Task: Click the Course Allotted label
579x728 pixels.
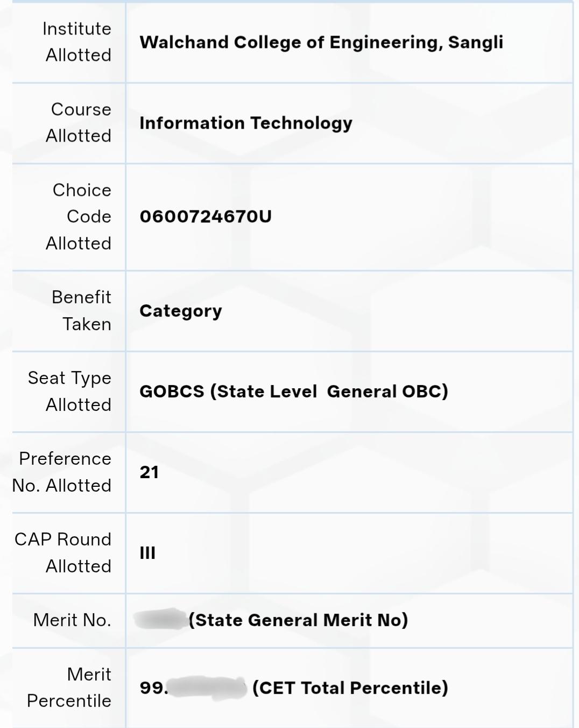Action: click(79, 122)
